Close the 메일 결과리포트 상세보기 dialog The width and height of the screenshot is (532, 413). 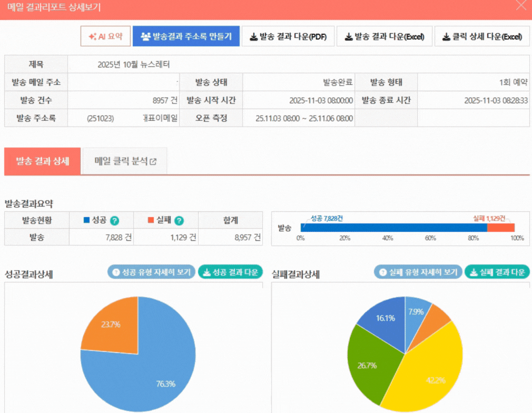click(x=521, y=6)
